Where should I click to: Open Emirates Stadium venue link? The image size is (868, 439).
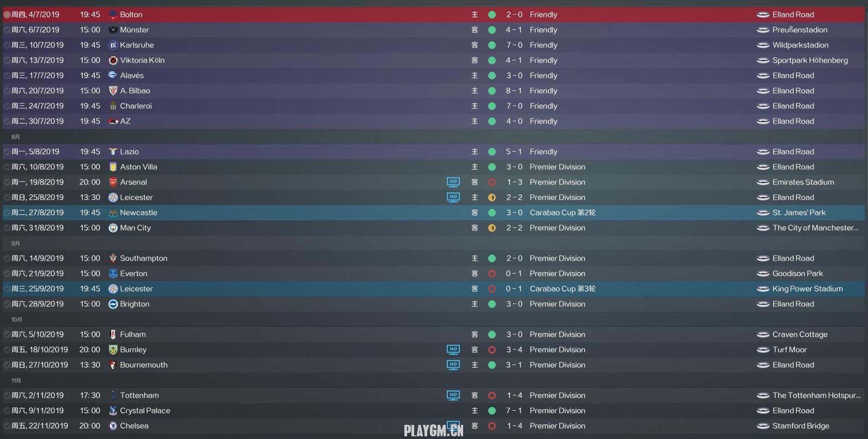coord(803,182)
